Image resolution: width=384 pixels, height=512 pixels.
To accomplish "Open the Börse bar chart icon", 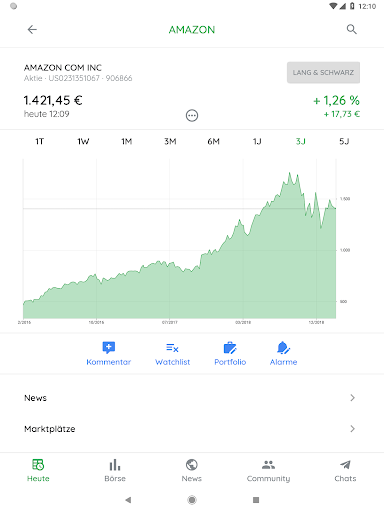I will coord(115,465).
